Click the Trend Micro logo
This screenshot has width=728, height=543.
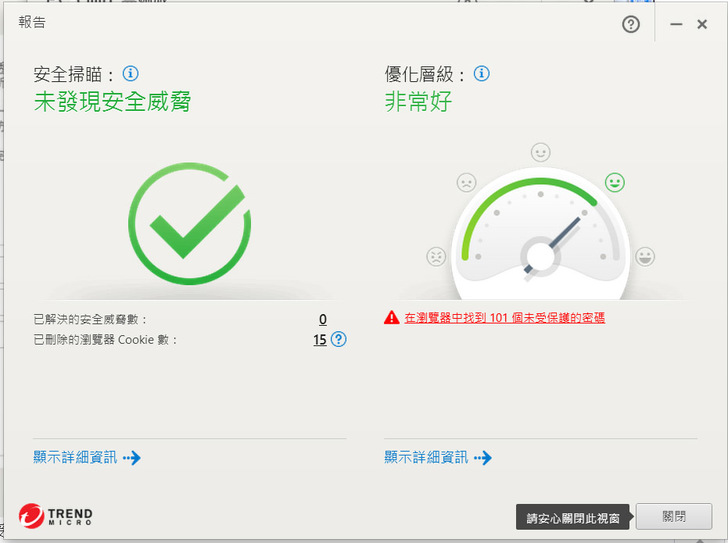click(56, 516)
